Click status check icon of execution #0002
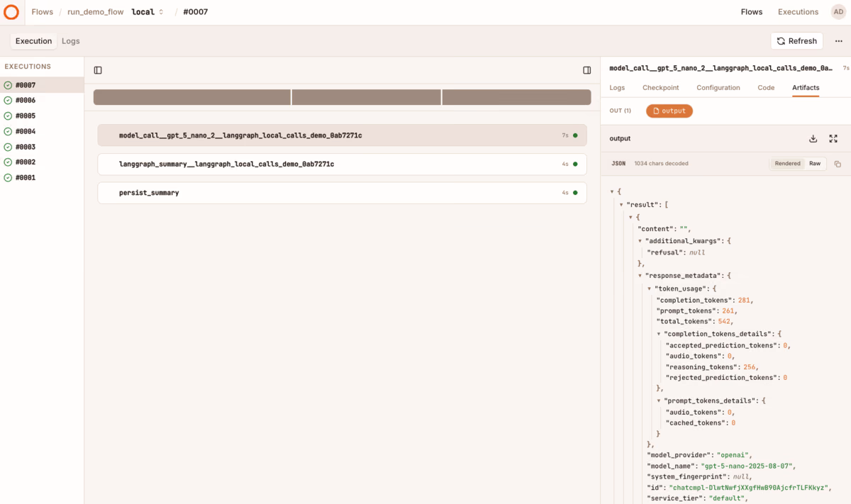Screen dimensions: 851x504 [x=8, y=162]
